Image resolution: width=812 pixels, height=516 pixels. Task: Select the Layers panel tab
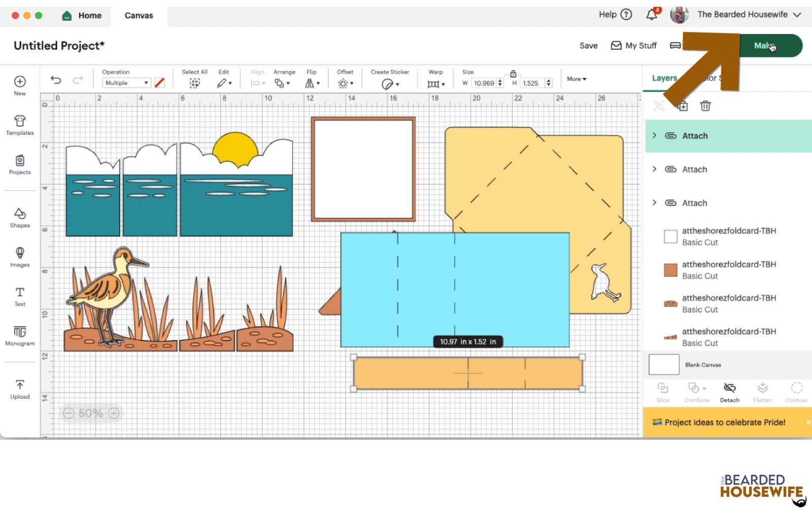tap(664, 78)
